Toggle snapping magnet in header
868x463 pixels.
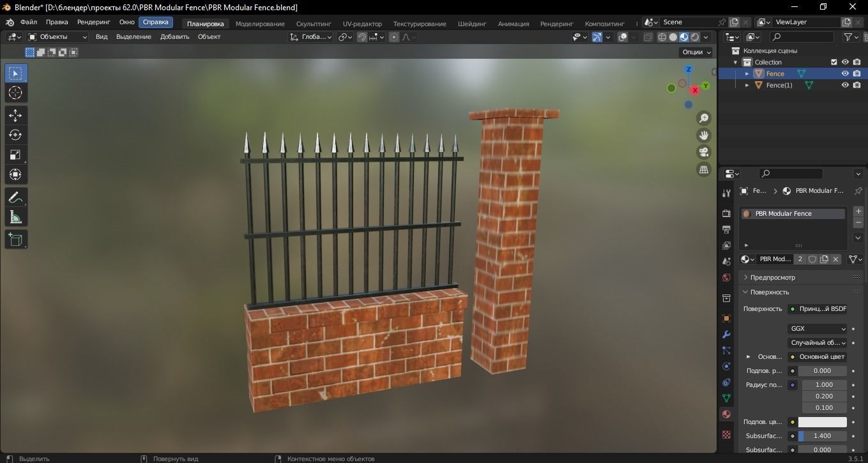click(x=362, y=37)
